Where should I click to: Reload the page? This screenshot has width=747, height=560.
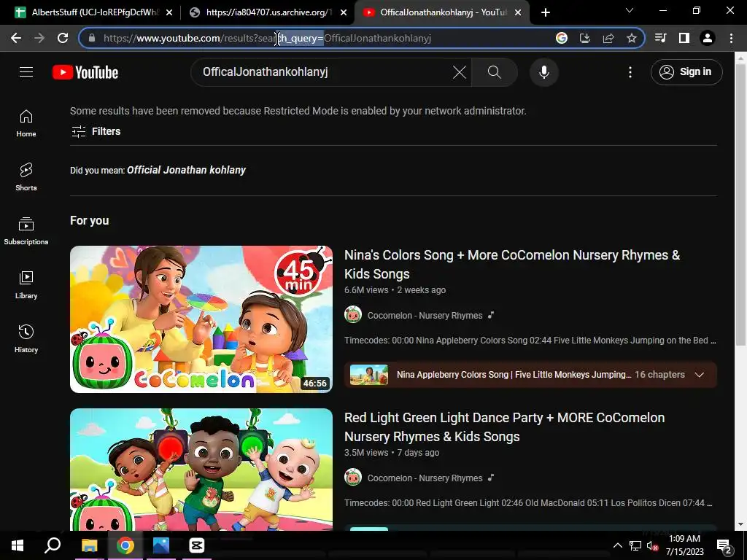pos(63,38)
